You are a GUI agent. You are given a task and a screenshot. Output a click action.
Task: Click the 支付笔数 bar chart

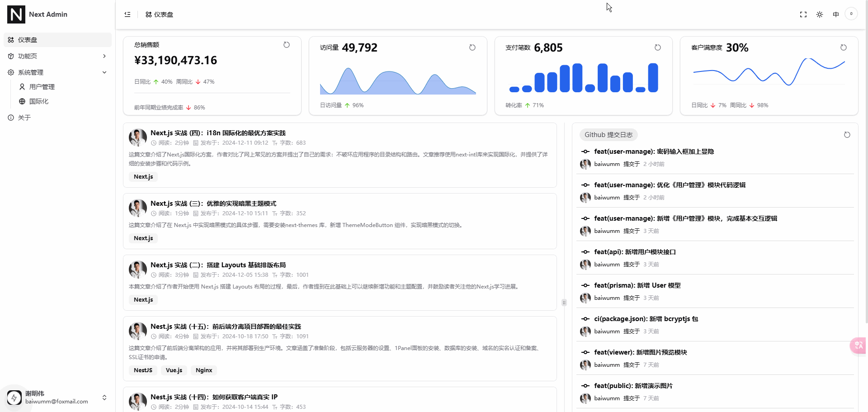click(584, 78)
